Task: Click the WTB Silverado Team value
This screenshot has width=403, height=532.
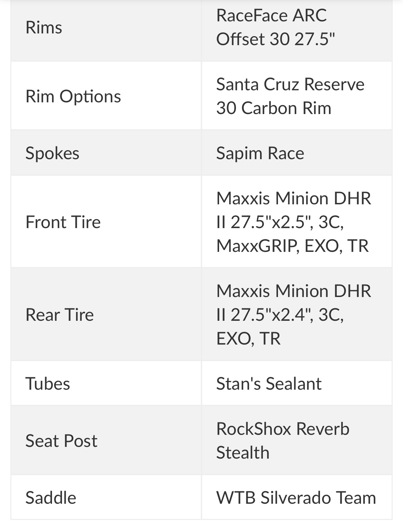Action: (296, 498)
